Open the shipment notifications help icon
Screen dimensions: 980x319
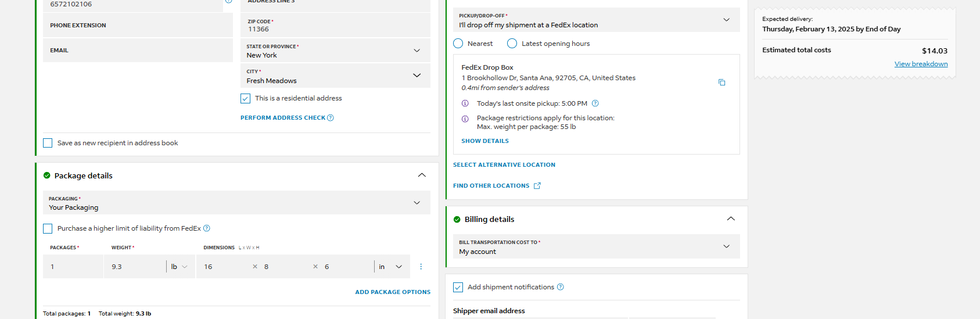561,287
